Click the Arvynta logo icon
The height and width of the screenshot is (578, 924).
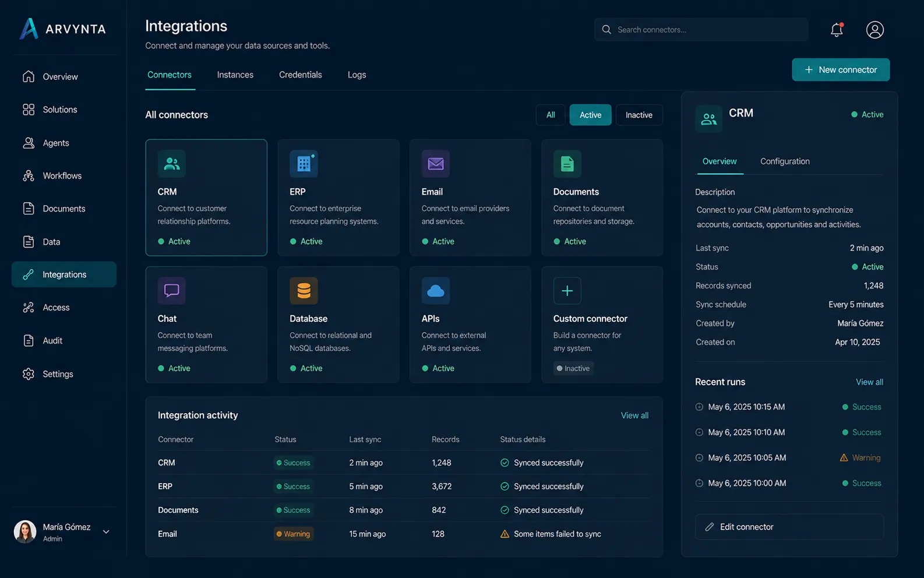(x=29, y=29)
